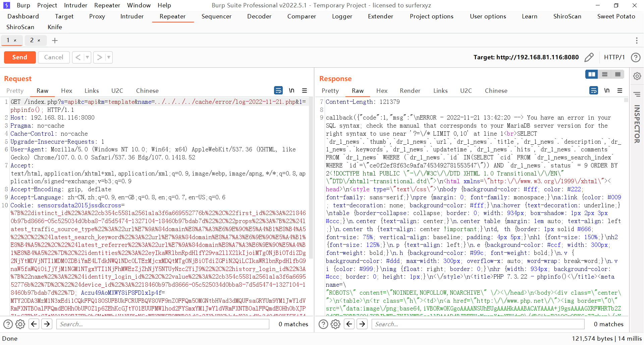Screen dimensions: 644x345
Task: Switch request view to Pretty
Action: pyautogui.click(x=15, y=91)
